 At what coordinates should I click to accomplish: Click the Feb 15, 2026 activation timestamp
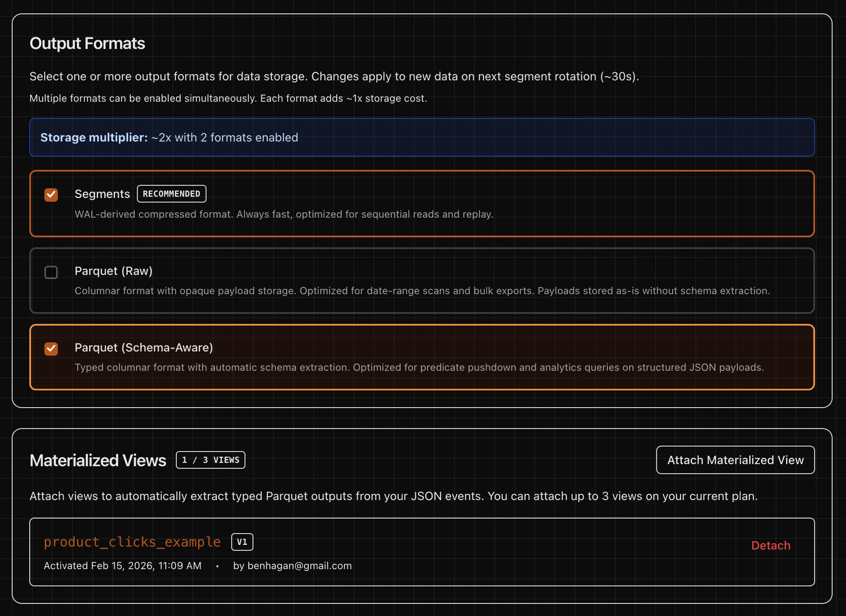tap(122, 566)
